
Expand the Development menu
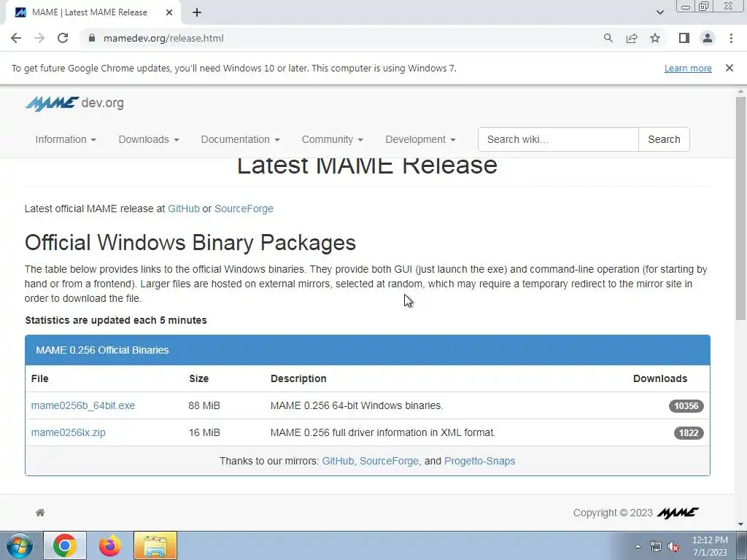pos(420,139)
